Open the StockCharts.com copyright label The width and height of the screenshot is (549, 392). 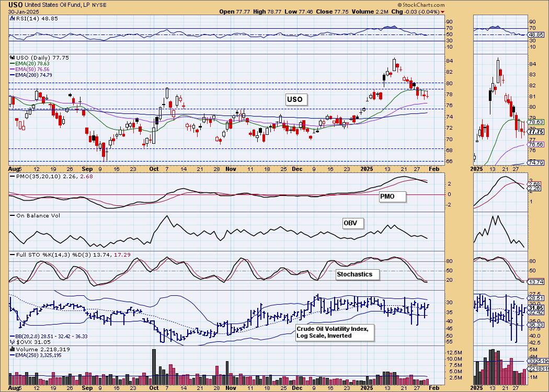pos(422,5)
